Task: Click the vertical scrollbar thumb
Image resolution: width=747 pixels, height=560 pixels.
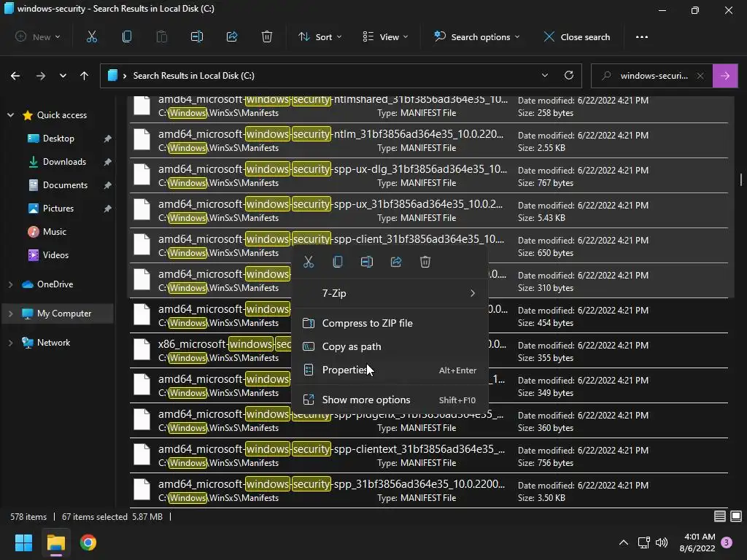Action: (741, 180)
